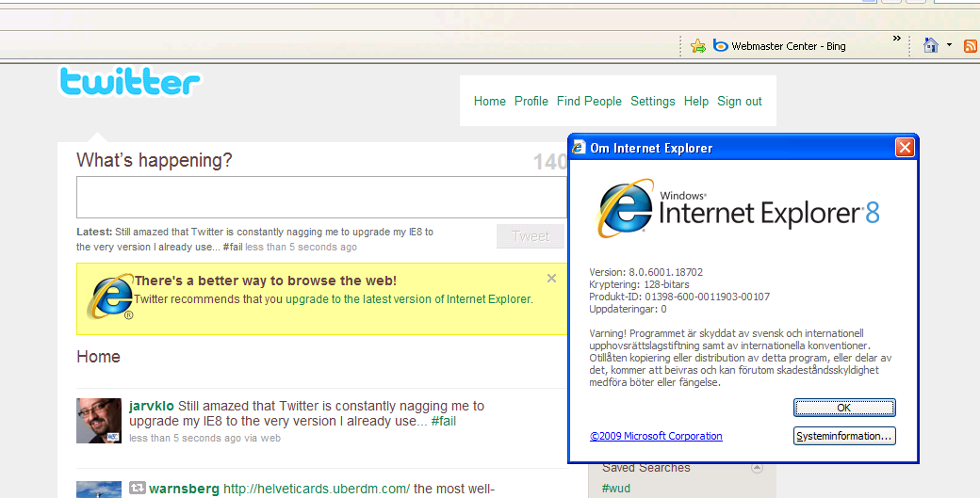
Task: Close the Om Internet Explorer dialog
Action: point(905,147)
